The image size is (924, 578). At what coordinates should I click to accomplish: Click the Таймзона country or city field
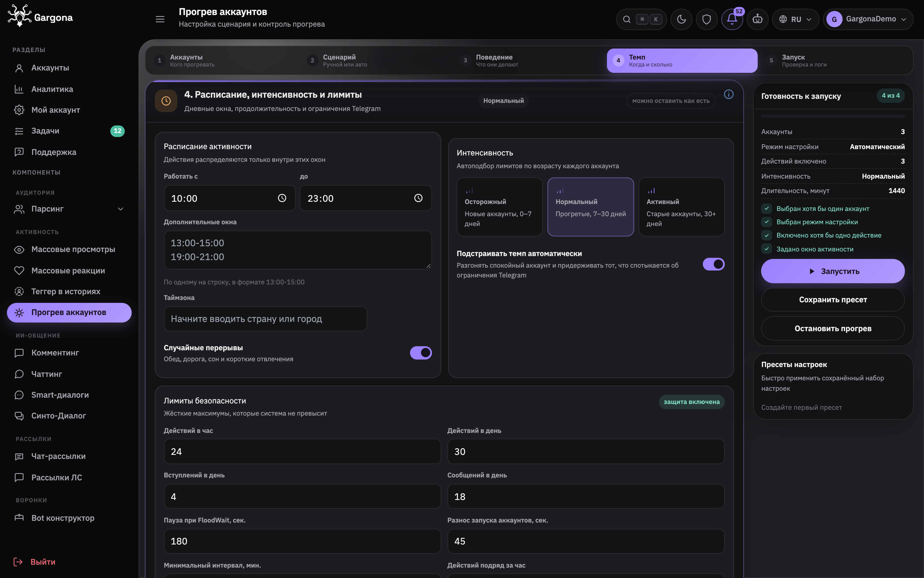pos(265,319)
